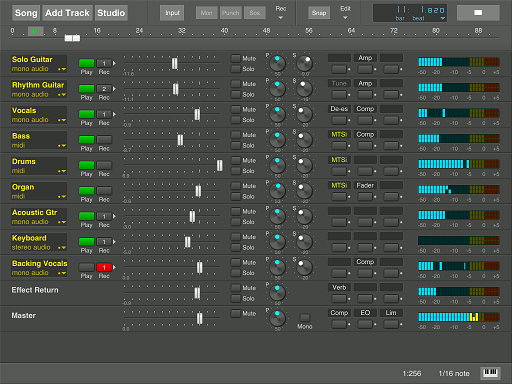Open Acoustic Gtr input selector arrow

coord(114,216)
